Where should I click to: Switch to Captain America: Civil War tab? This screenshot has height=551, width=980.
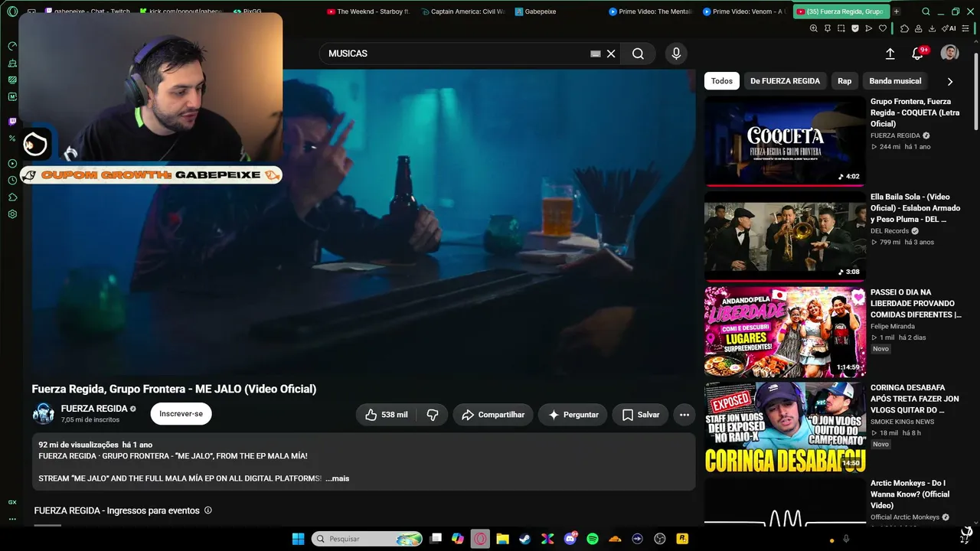tap(464, 11)
